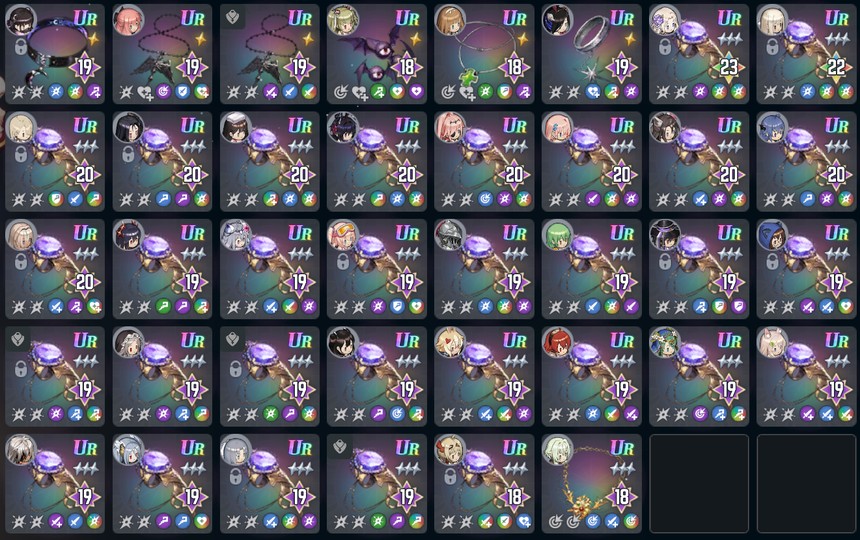Click the pink-haired avatar on the rosary card
860x540 pixels.
pyautogui.click(x=128, y=20)
